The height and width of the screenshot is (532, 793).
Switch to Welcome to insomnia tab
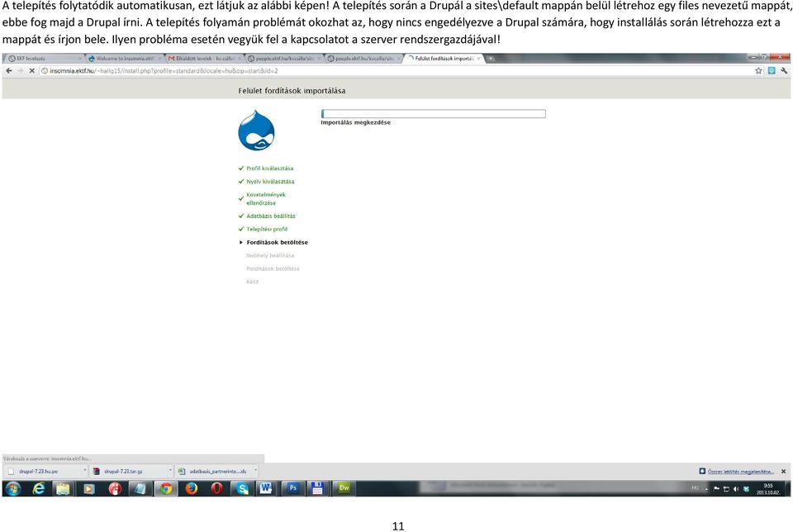[125, 59]
